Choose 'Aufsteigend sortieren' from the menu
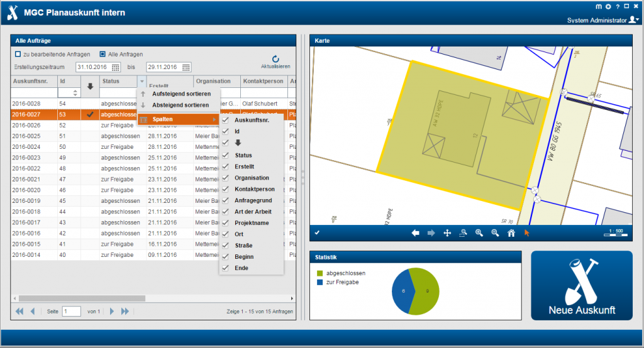The height and width of the screenshot is (348, 644). pyautogui.click(x=181, y=94)
